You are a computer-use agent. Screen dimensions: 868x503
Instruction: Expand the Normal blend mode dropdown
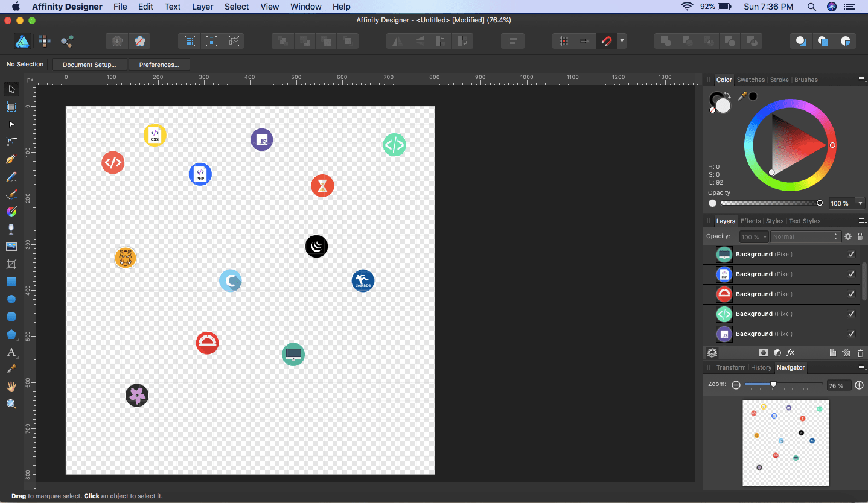point(805,237)
